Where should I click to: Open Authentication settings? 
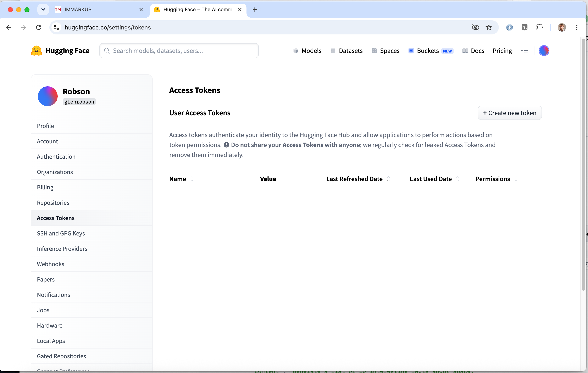pyautogui.click(x=92, y=157)
